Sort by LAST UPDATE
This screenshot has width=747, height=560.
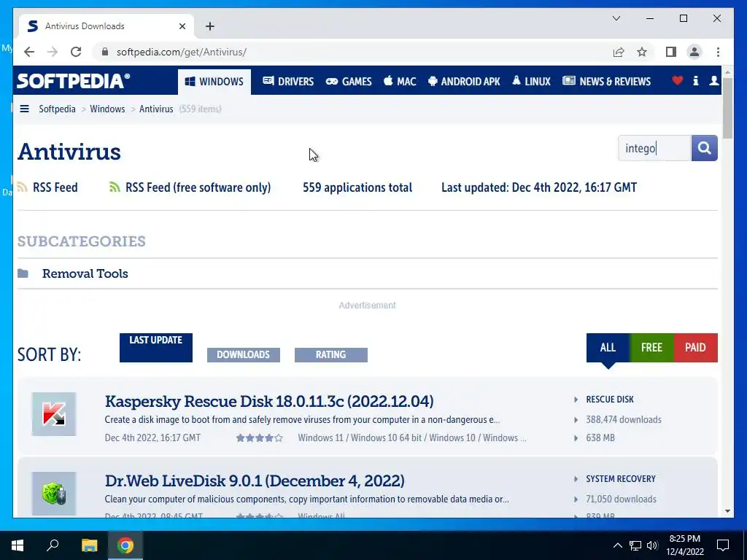(156, 348)
